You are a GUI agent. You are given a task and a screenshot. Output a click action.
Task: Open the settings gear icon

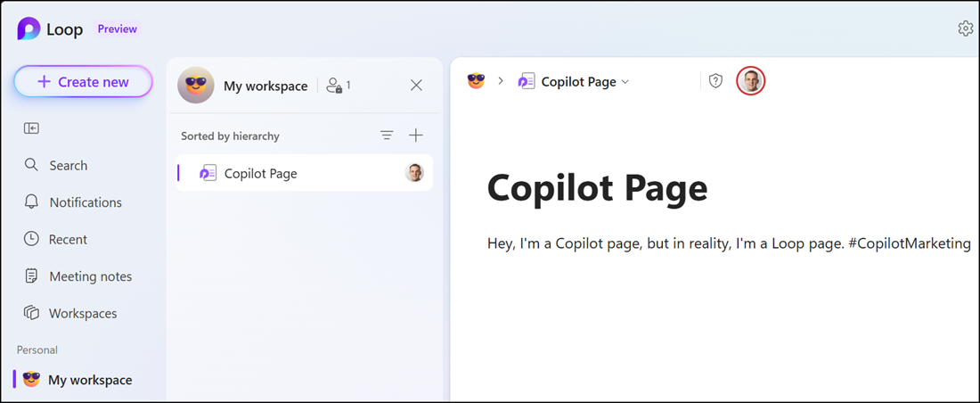[965, 29]
